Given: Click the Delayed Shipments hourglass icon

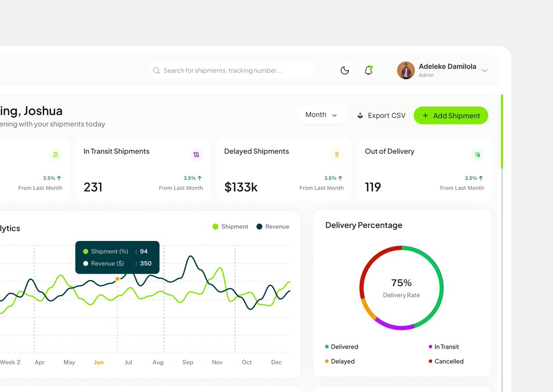Looking at the screenshot, I should [x=337, y=155].
